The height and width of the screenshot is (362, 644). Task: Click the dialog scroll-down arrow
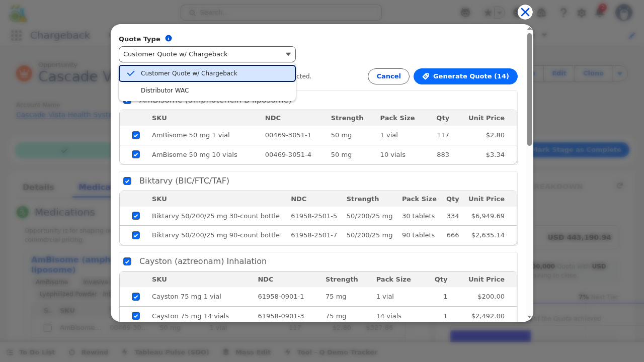[530, 317]
